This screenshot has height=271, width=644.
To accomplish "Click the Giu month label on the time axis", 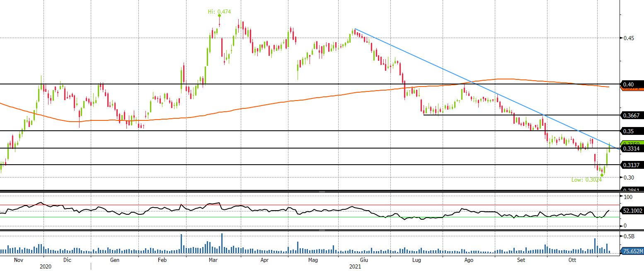I will pyautogui.click(x=364, y=260).
